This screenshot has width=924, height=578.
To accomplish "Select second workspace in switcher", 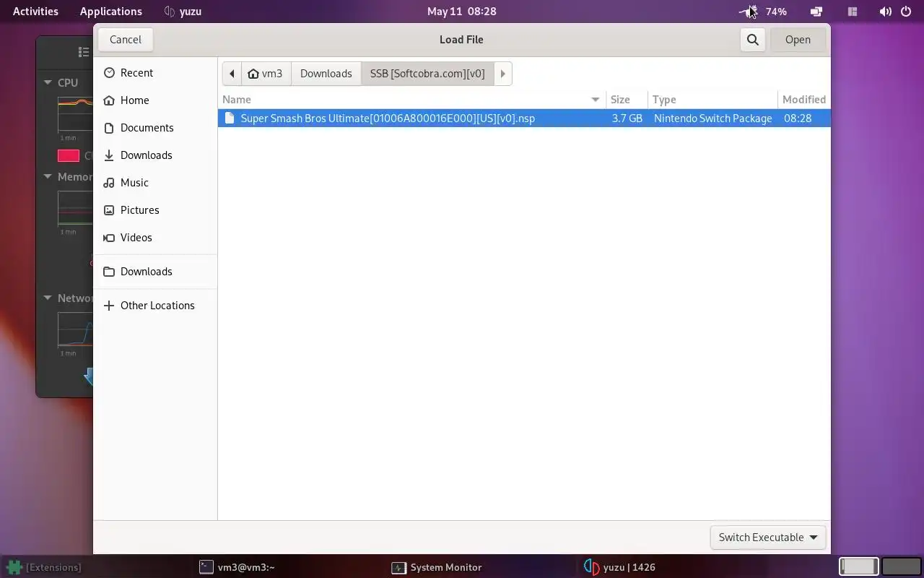I will [x=902, y=566].
